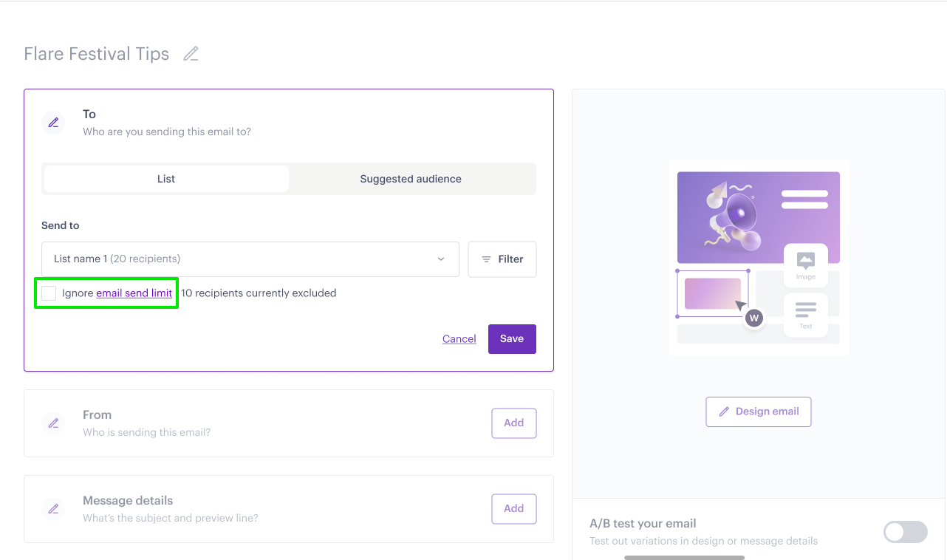
Task: Enable the A/B test your email toggle
Action: tap(906, 532)
